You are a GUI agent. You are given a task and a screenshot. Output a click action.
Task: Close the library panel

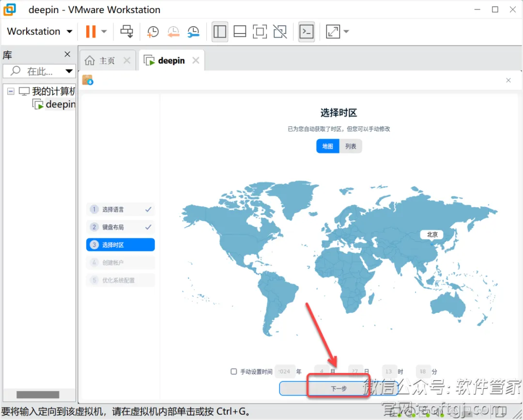point(67,54)
